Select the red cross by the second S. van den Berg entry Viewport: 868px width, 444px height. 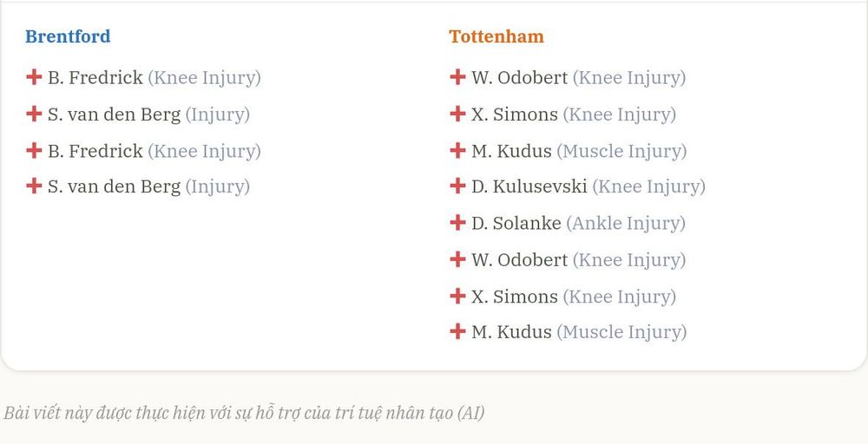tap(34, 186)
